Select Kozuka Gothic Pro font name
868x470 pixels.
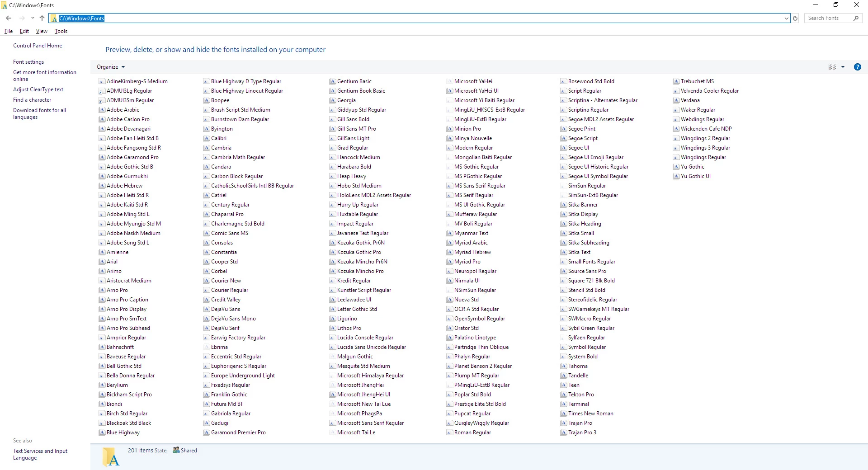tap(359, 252)
